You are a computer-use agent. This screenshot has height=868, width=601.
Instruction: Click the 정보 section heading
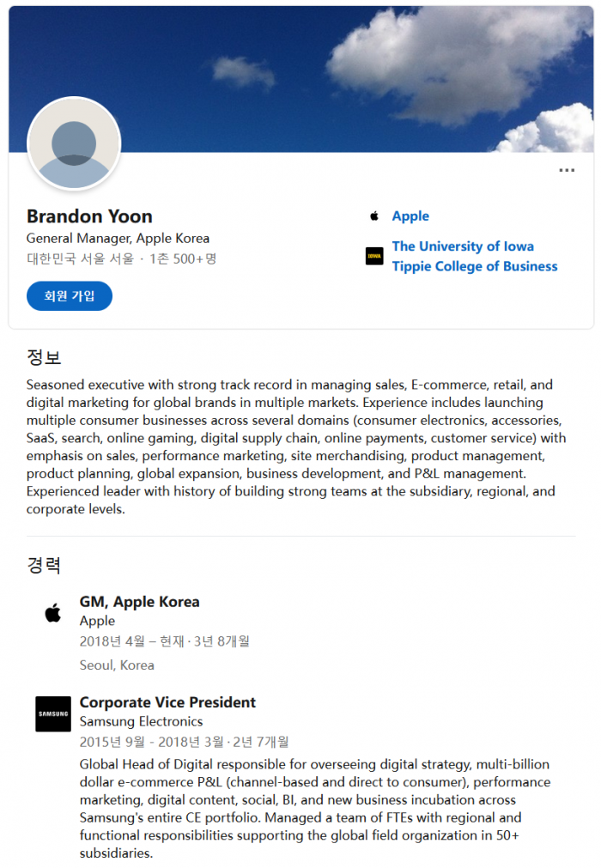(x=44, y=357)
